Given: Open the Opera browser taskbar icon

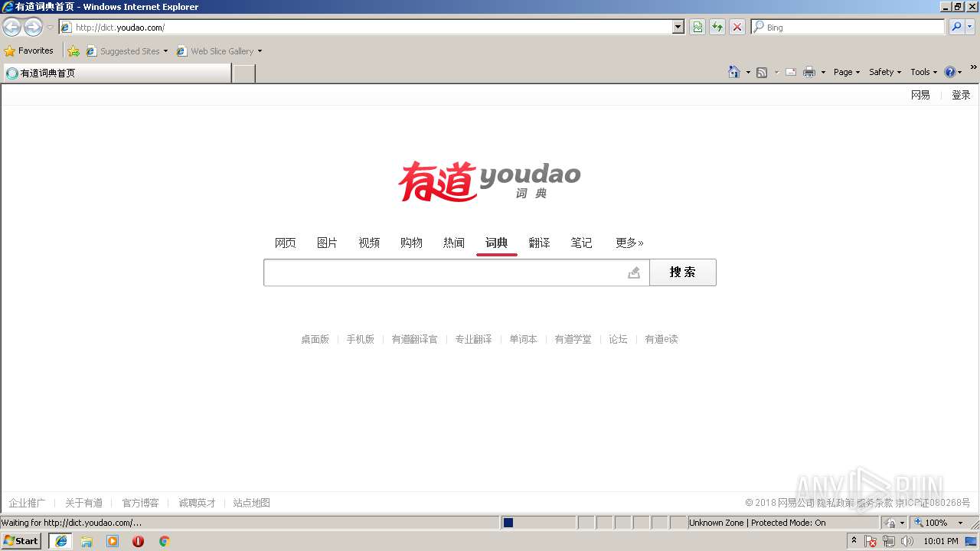Looking at the screenshot, I should 139,541.
